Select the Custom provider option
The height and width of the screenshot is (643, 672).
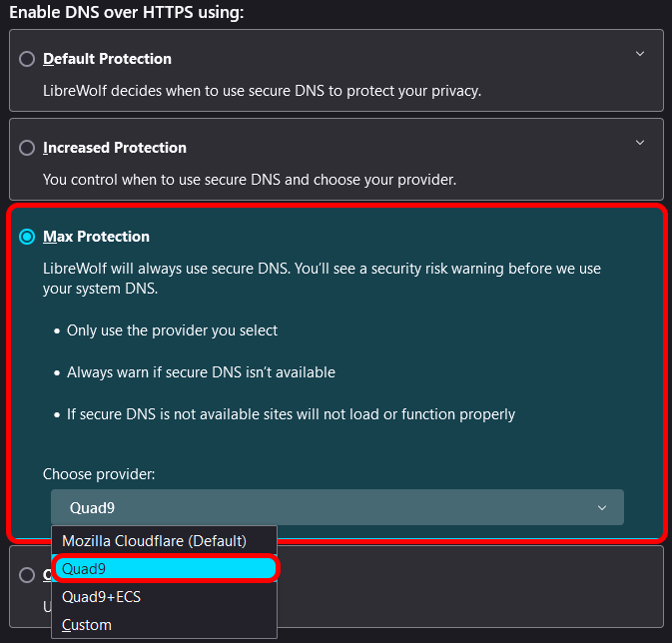[x=87, y=625]
